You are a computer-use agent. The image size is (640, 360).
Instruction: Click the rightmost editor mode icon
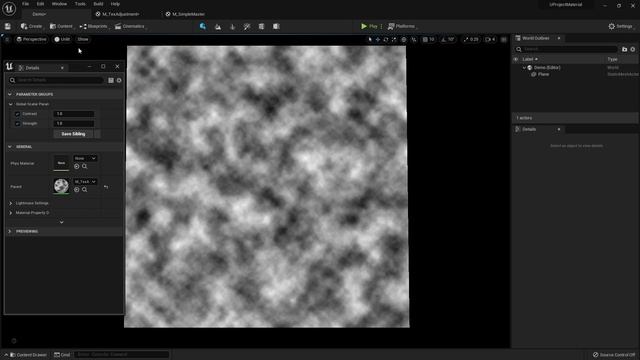(276, 27)
